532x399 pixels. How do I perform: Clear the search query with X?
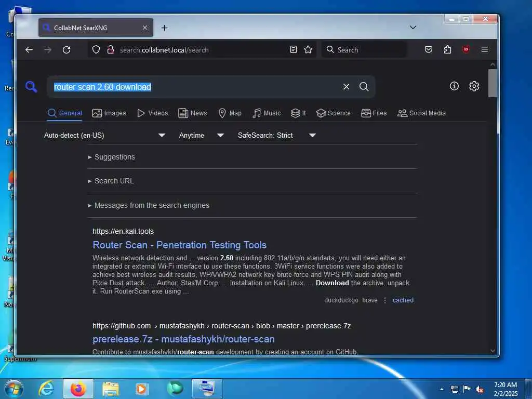pos(346,87)
